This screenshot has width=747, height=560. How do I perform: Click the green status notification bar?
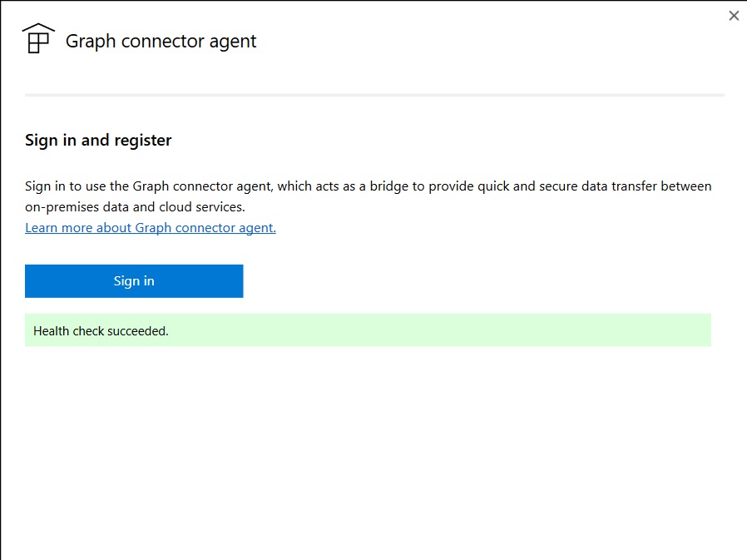368,330
